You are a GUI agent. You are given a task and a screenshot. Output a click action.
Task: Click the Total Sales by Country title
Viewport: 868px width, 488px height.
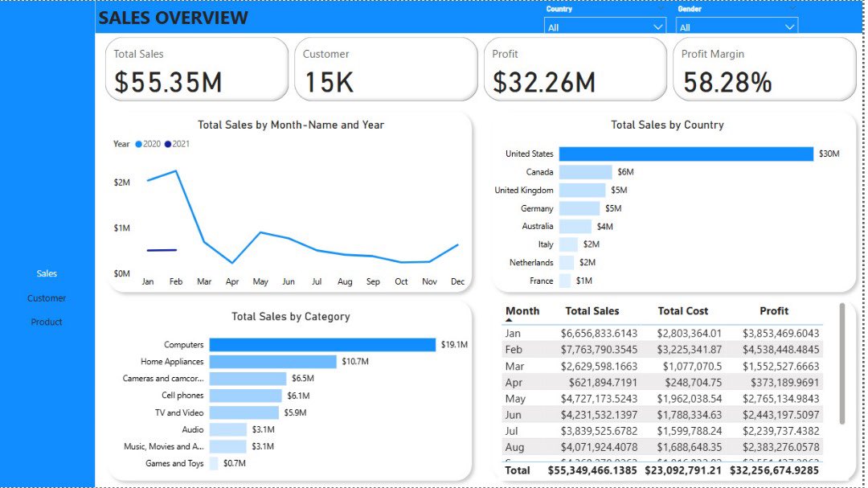point(667,125)
